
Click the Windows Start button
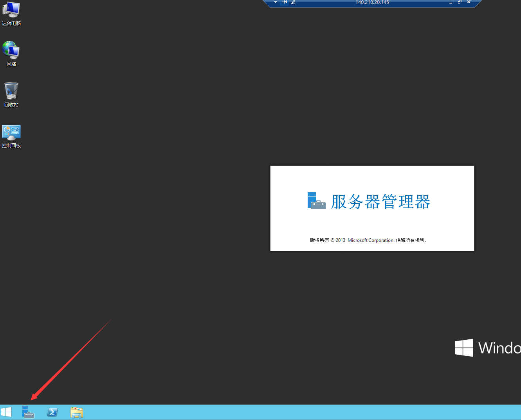point(6,412)
